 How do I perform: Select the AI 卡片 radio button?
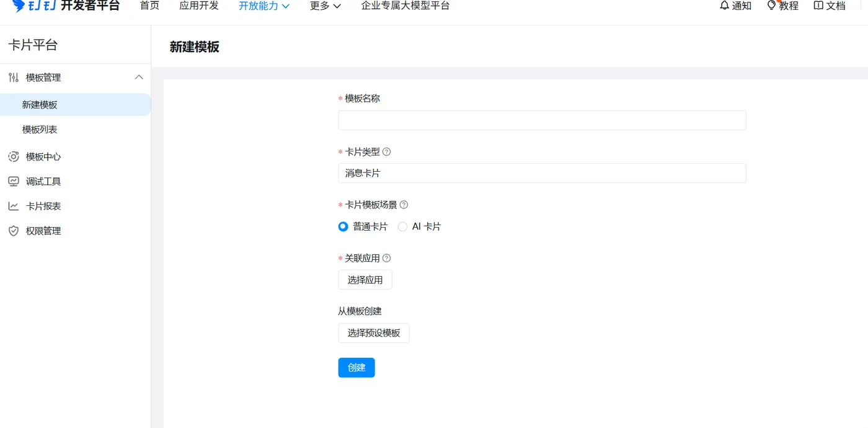tap(402, 227)
